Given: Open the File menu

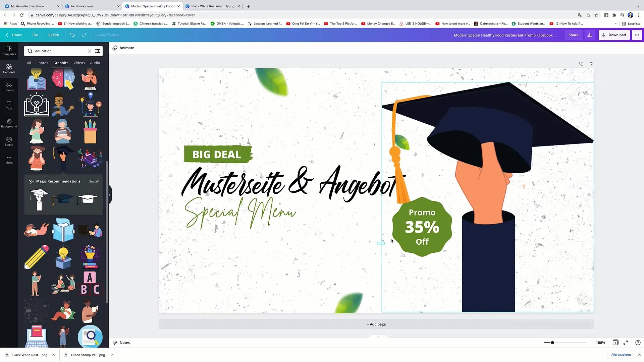Looking at the screenshot, I should (35, 35).
